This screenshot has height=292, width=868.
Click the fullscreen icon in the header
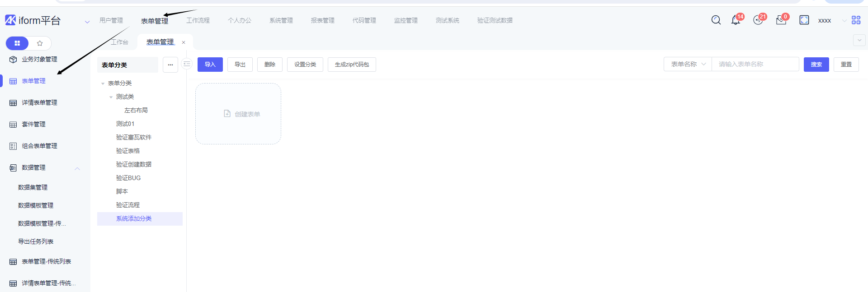pos(804,20)
